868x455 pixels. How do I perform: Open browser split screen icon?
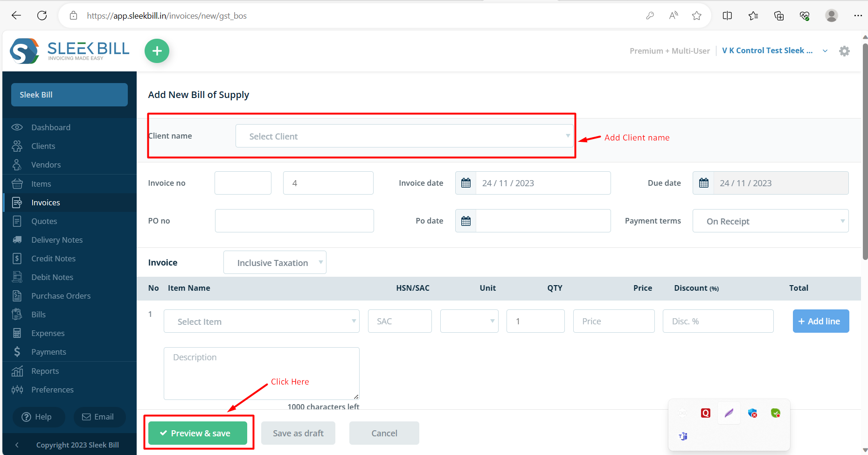click(727, 15)
